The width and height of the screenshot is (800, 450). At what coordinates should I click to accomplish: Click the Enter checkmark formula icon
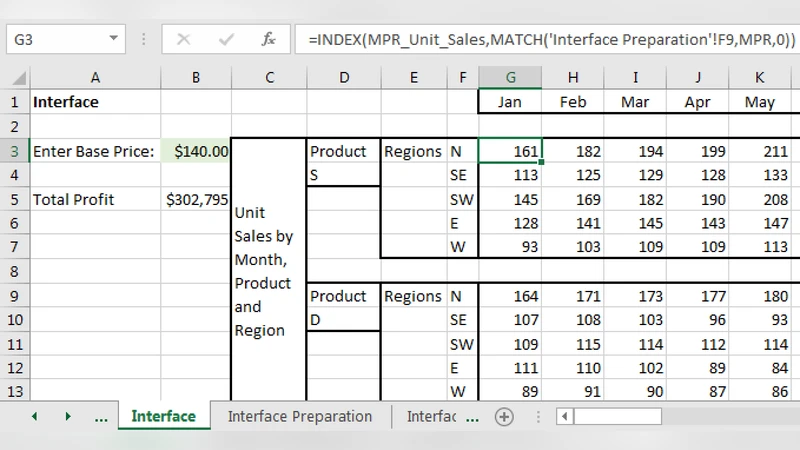pos(226,40)
